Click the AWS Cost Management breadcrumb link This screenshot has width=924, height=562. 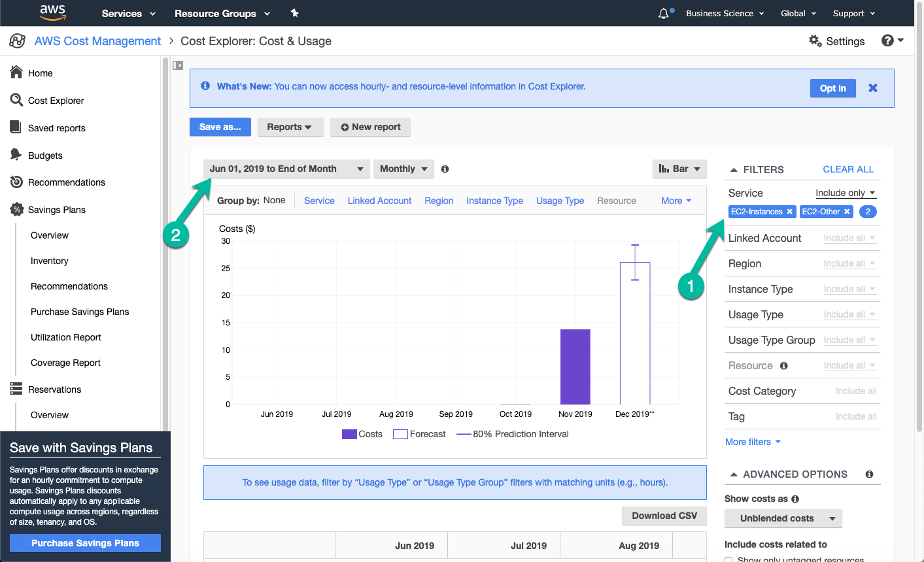point(97,41)
